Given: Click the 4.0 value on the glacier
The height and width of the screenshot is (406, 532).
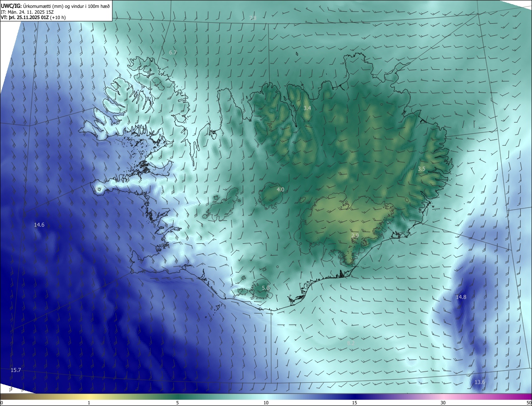Looking at the screenshot, I should [x=281, y=189].
